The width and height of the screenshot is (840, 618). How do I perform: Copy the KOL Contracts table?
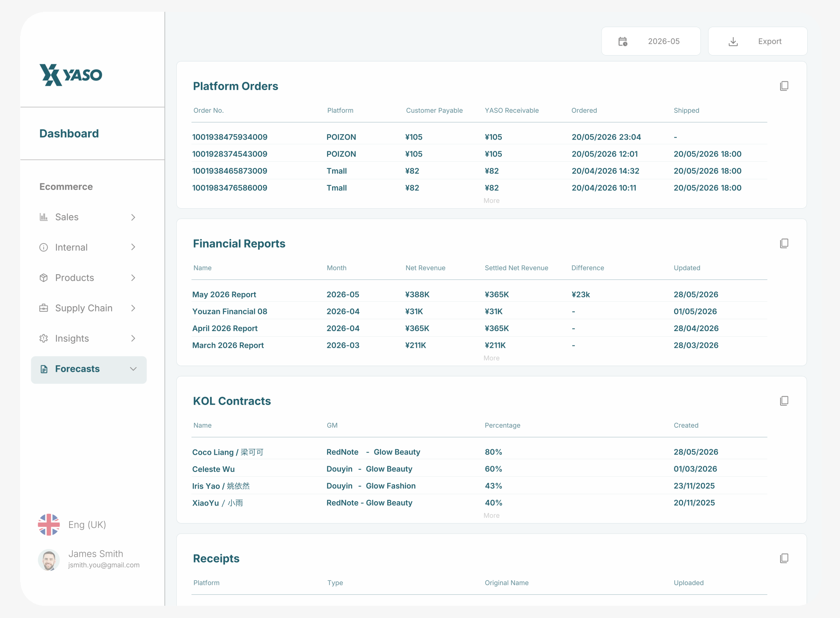tap(784, 401)
